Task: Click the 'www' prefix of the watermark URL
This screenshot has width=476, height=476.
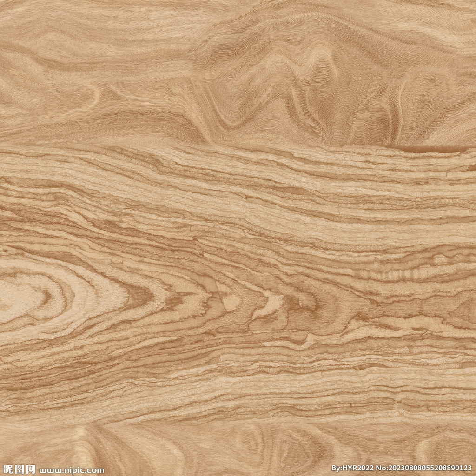Action: pos(49,470)
